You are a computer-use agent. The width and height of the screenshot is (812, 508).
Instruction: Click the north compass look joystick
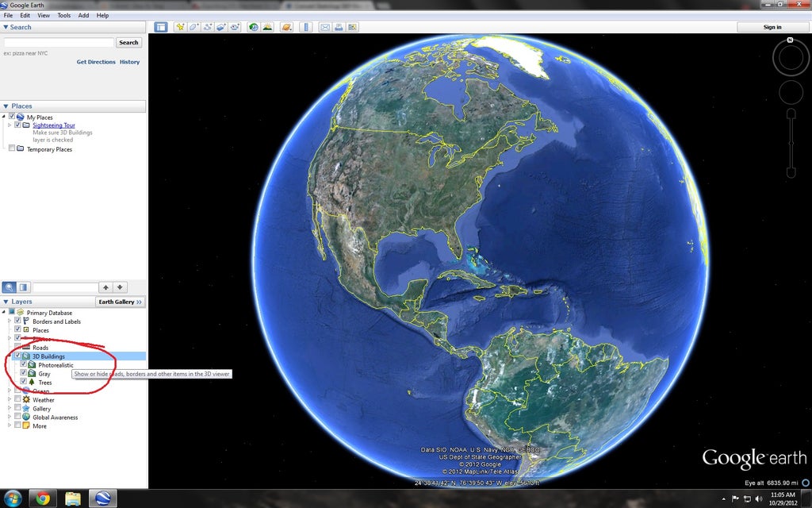point(791,57)
